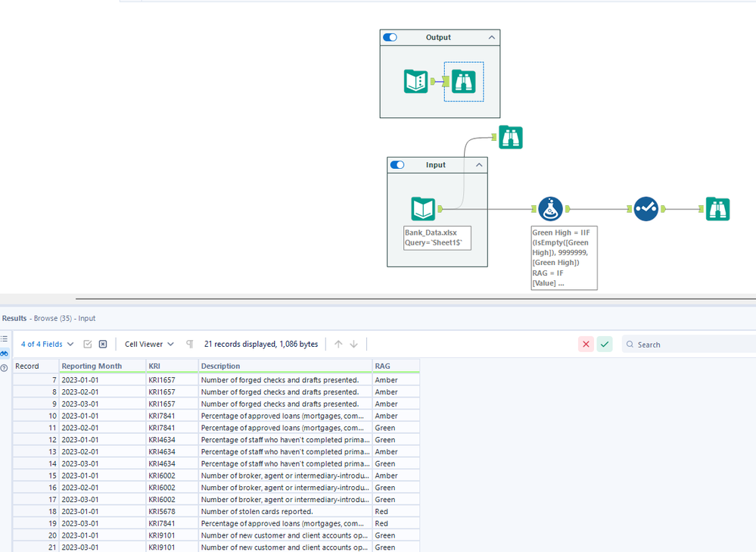Toggle the Input container enable switch

397,164
